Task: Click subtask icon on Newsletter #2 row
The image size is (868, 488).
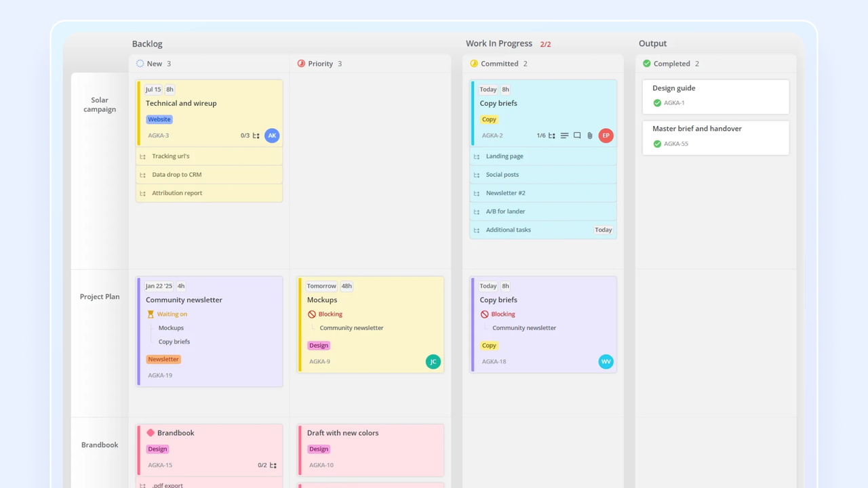Action: 477,193
